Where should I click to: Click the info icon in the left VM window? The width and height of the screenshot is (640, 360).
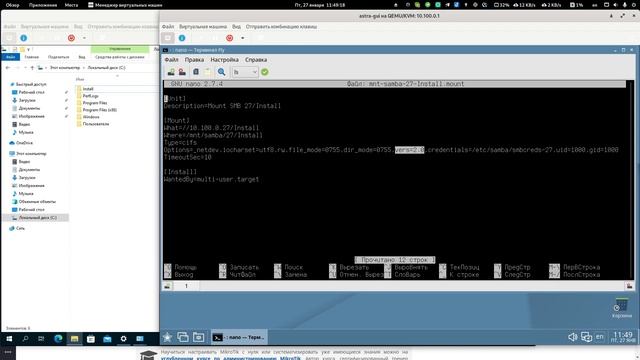click(x=24, y=38)
